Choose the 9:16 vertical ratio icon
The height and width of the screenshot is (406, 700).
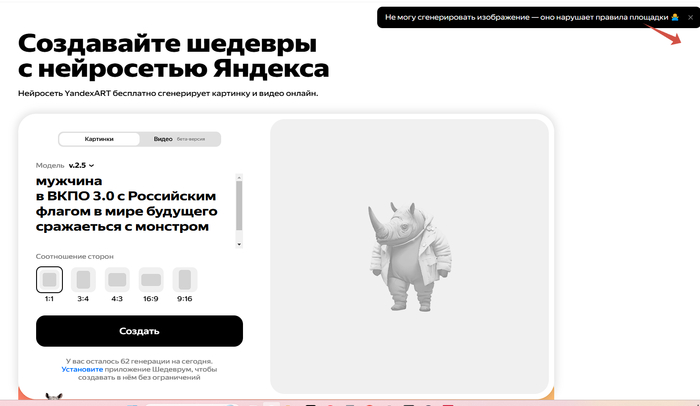coord(185,279)
